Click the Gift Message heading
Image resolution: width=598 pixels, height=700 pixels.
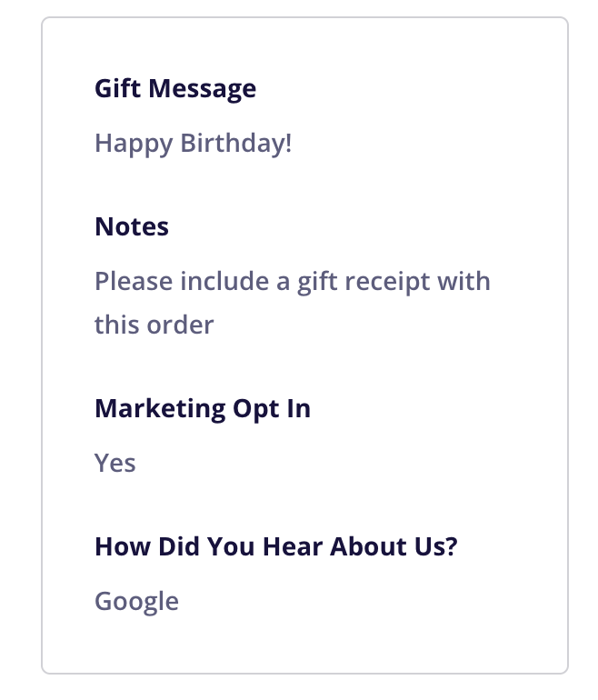click(x=175, y=89)
